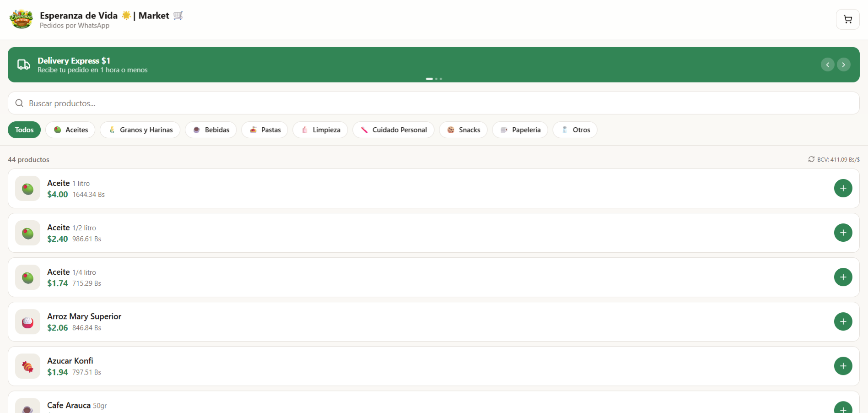Click the Aceite 1 litro product thumbnail
The width and height of the screenshot is (868, 413).
coord(27,188)
